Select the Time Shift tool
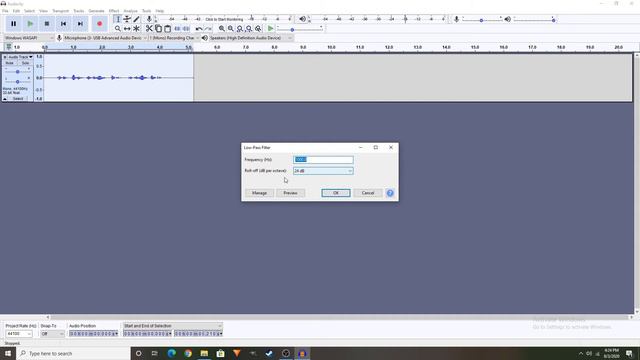The width and height of the screenshot is (640, 360). (127, 29)
